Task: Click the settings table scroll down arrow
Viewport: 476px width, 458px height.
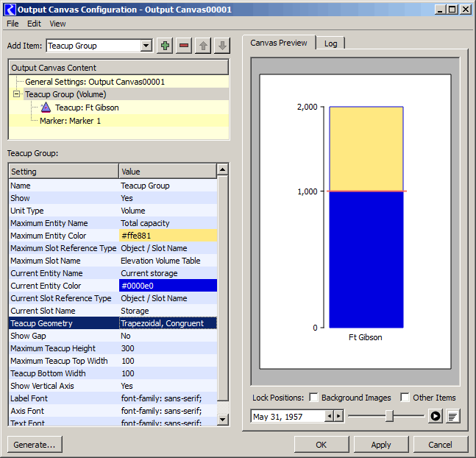Action: coord(222,420)
